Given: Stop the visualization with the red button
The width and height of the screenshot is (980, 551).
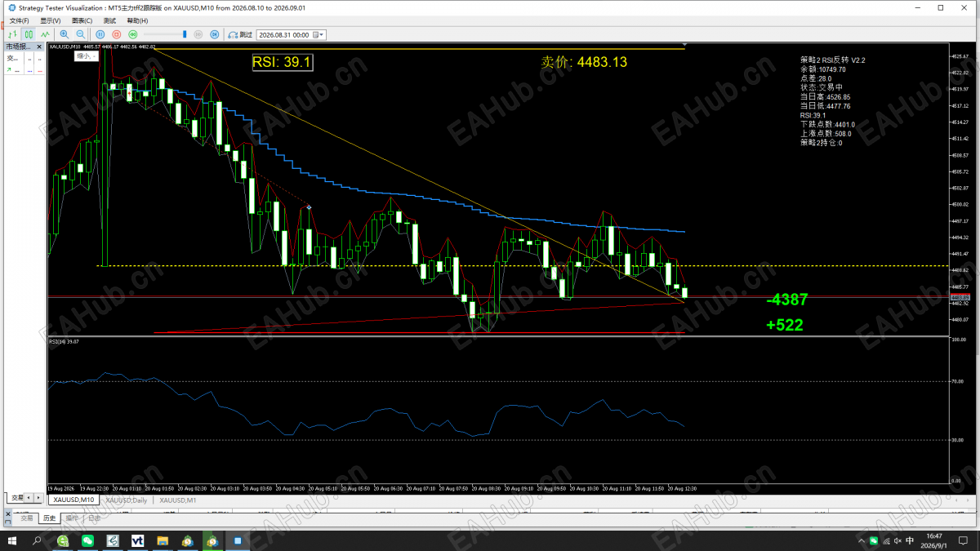Looking at the screenshot, I should coord(116,34).
